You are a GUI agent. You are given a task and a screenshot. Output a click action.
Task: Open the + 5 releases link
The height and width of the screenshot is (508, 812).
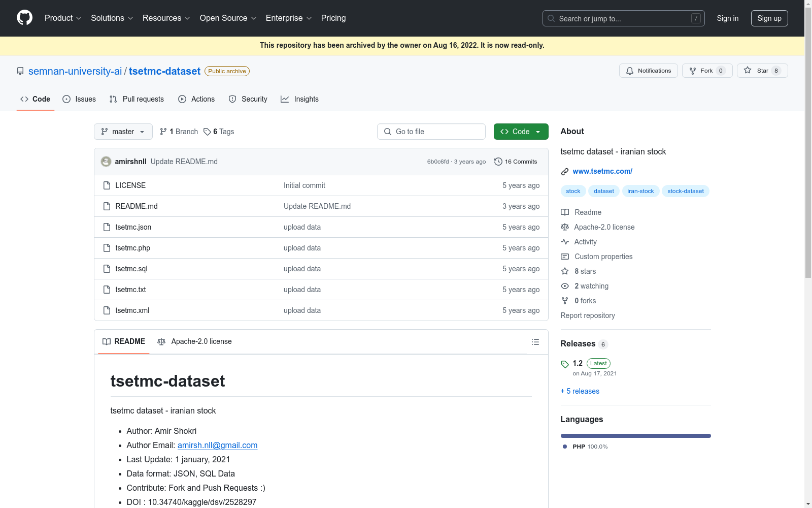(x=580, y=391)
